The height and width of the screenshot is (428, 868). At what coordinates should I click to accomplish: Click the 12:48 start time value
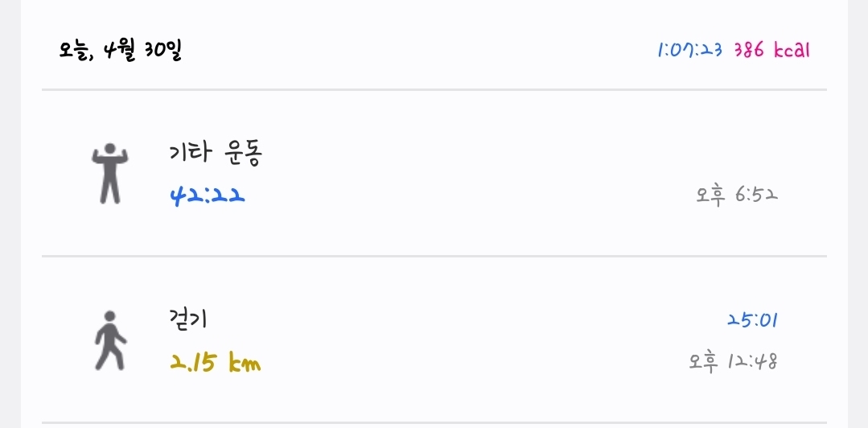[752, 362]
